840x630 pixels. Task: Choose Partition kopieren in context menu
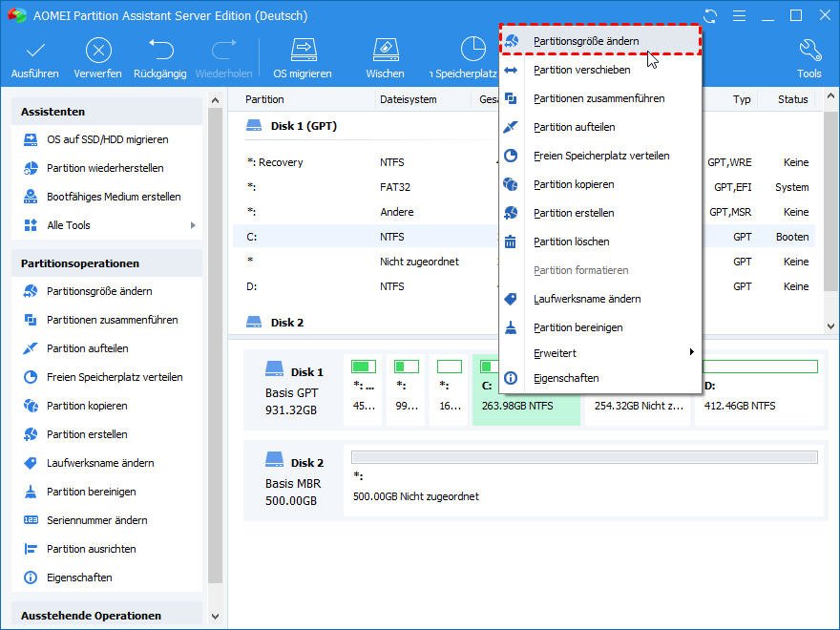(x=600, y=184)
